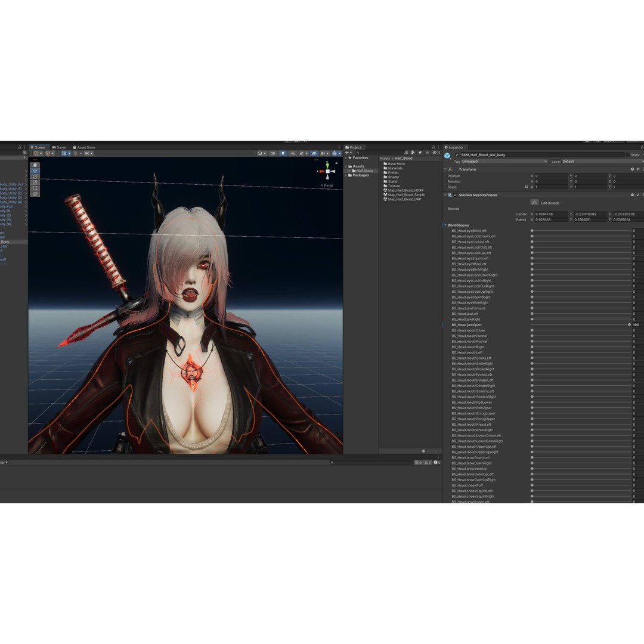
Task: Toggle 2D view mode button
Action: point(273,153)
